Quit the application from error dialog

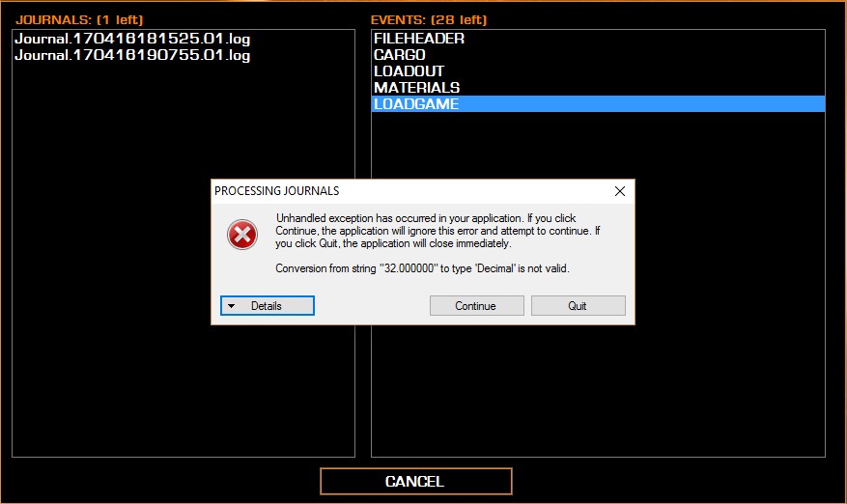coord(578,306)
